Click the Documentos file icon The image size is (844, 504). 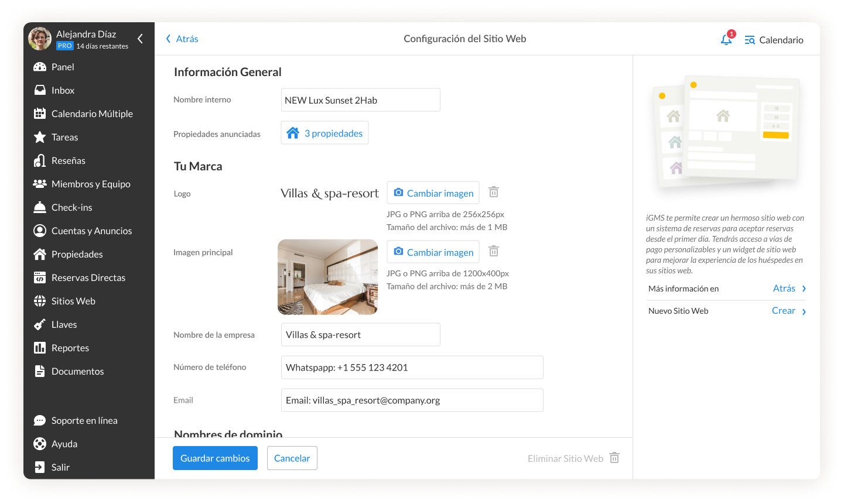coord(40,371)
